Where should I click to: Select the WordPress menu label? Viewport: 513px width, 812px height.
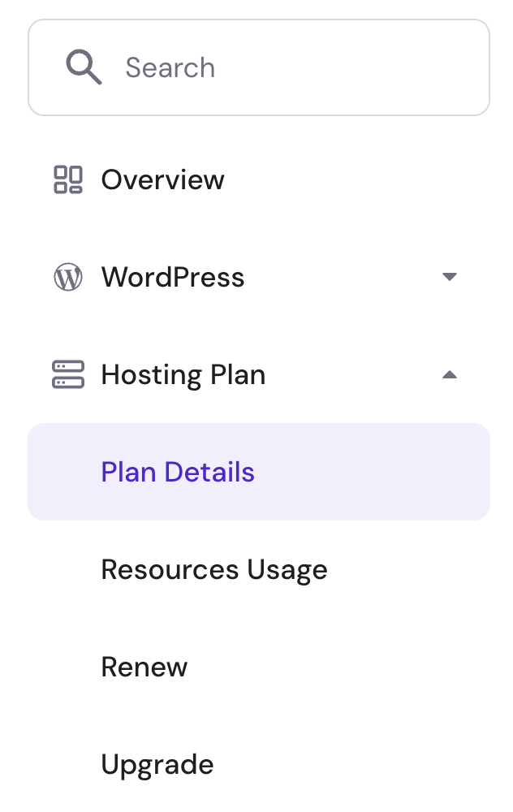[172, 278]
